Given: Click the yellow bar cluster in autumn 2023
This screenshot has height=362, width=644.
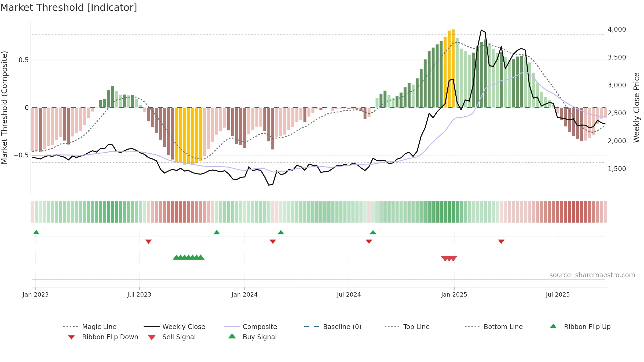Looking at the screenshot, I should tap(189, 135).
